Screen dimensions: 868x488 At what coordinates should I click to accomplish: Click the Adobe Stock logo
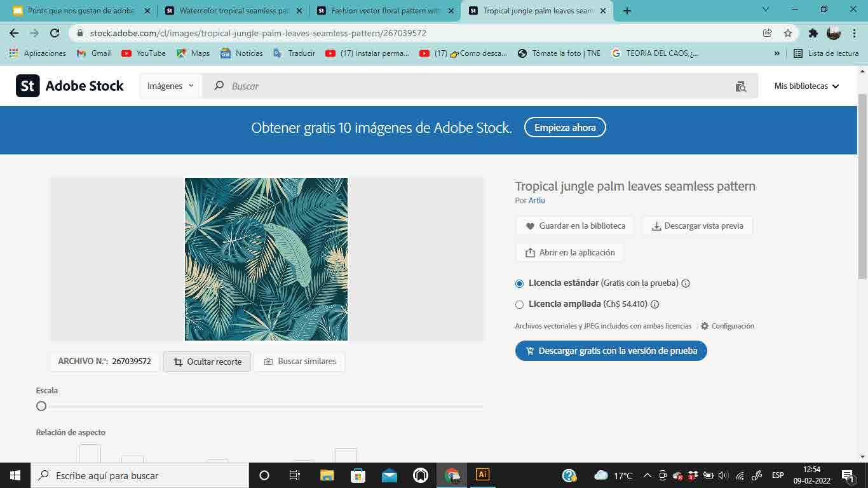70,86
